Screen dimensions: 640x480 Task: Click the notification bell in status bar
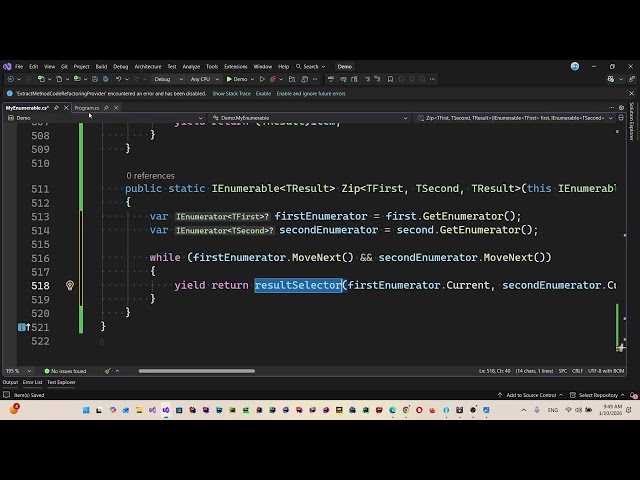[x=630, y=395]
